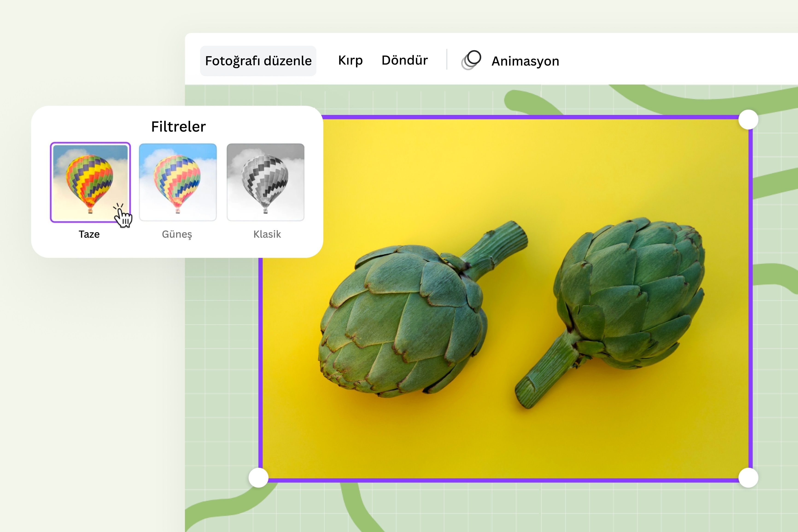Choose the Döndür flip option
Screen dimensions: 798x532
point(404,60)
